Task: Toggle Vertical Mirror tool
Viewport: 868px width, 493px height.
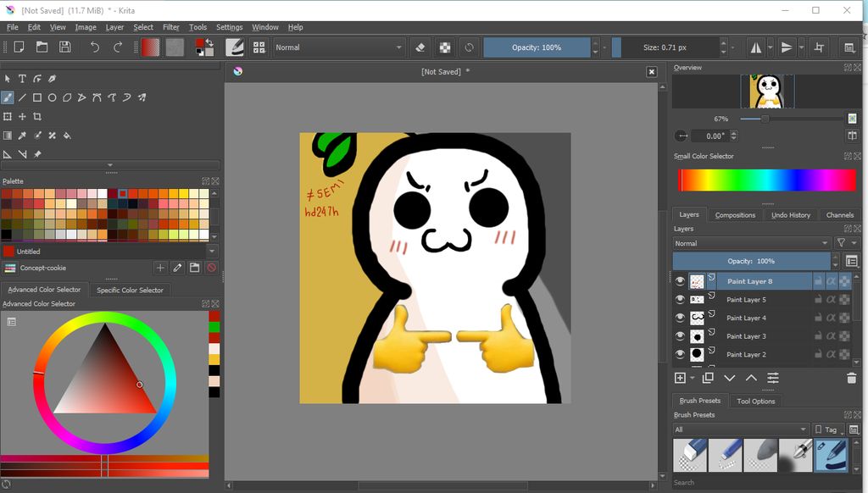Action: coord(787,47)
